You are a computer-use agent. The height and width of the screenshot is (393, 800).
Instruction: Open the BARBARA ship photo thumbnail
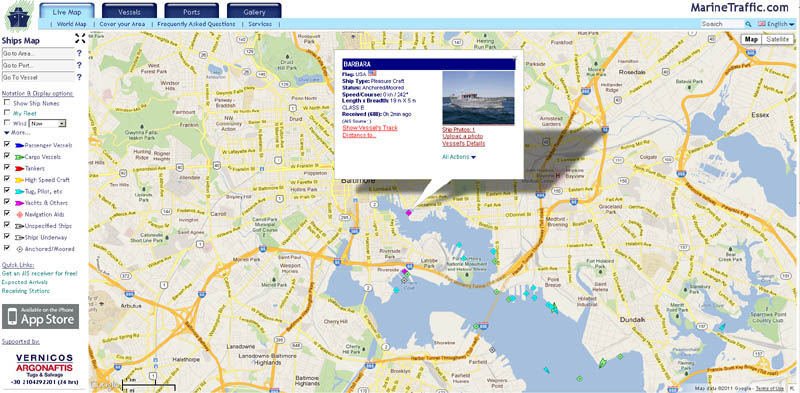coord(478,98)
